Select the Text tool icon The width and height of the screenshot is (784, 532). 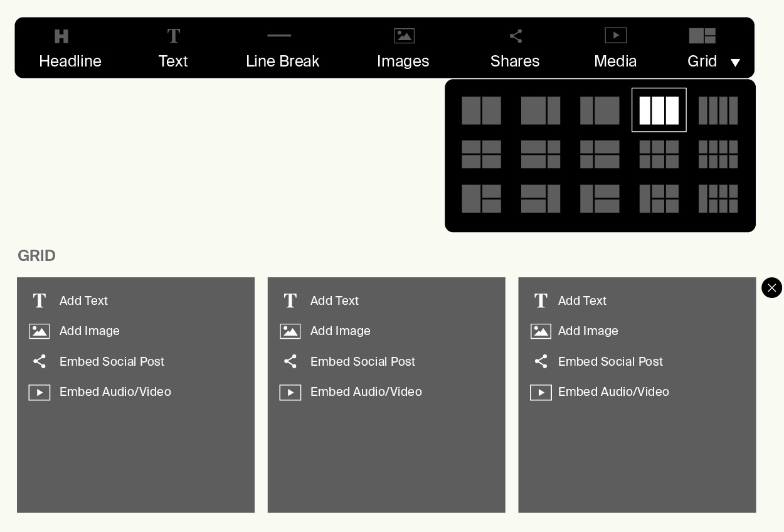click(173, 36)
